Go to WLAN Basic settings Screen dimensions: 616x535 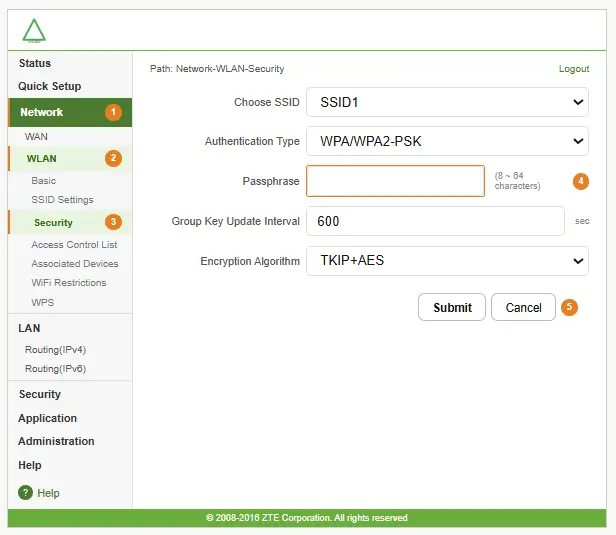click(x=44, y=181)
